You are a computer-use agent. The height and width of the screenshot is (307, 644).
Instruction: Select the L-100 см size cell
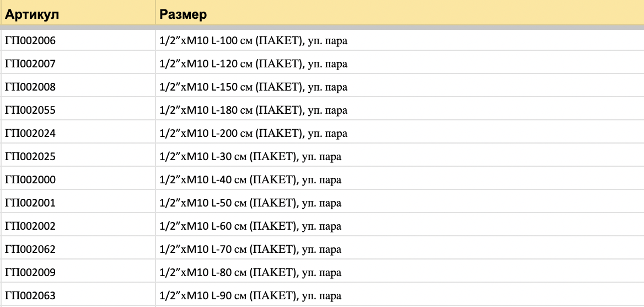[x=253, y=40]
